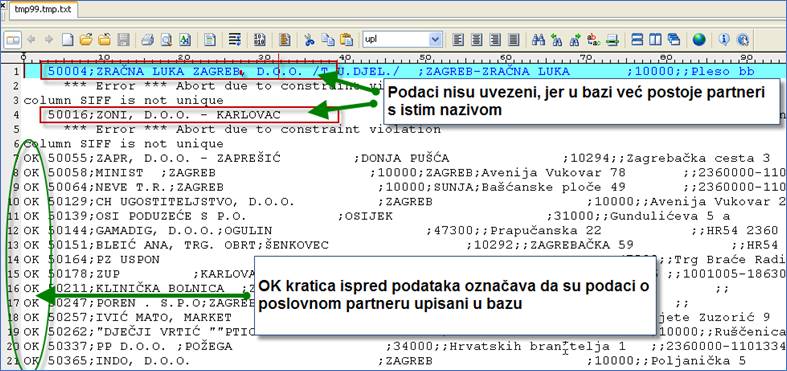Expand the upl search dropdown arrow
The width and height of the screenshot is (787, 371).
pyautogui.click(x=435, y=39)
